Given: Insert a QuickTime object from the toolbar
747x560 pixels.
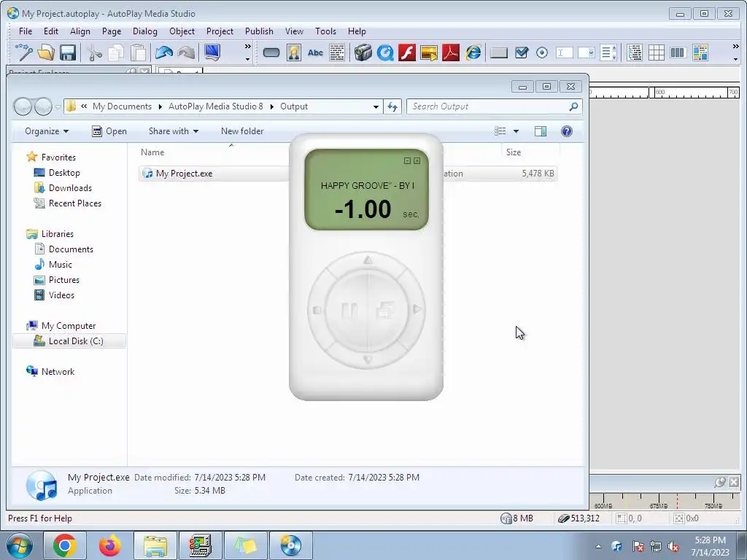Looking at the screenshot, I should (385, 52).
